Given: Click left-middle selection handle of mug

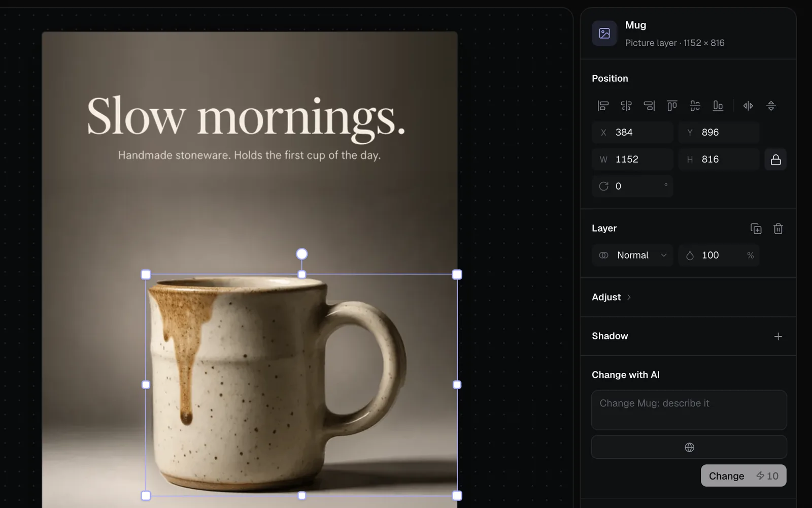Looking at the screenshot, I should coord(146,385).
